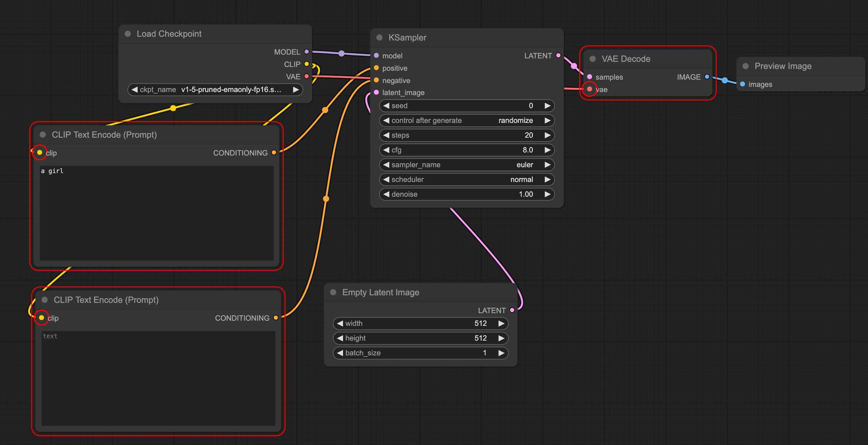This screenshot has width=868, height=445.
Task: Click the latent_image input socket on KSampler
Action: [x=376, y=92]
